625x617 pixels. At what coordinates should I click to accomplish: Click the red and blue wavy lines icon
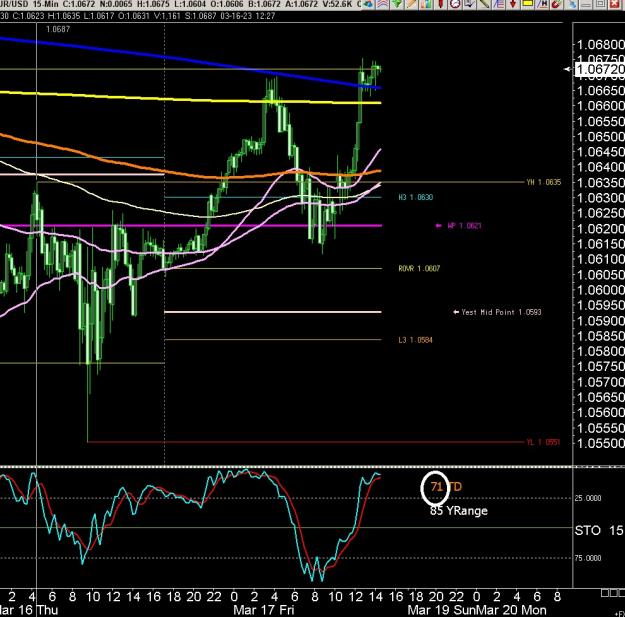coord(382,4)
